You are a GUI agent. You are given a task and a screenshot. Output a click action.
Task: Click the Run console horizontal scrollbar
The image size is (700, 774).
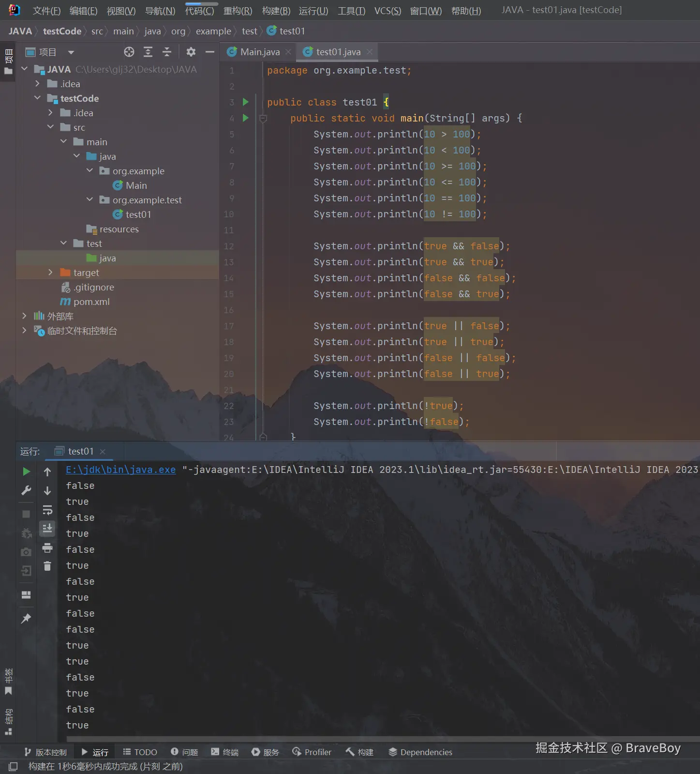(x=383, y=739)
